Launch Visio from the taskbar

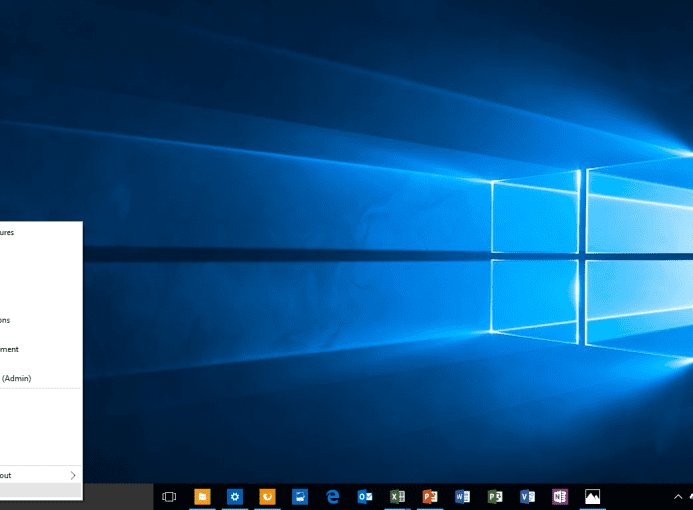(x=527, y=497)
